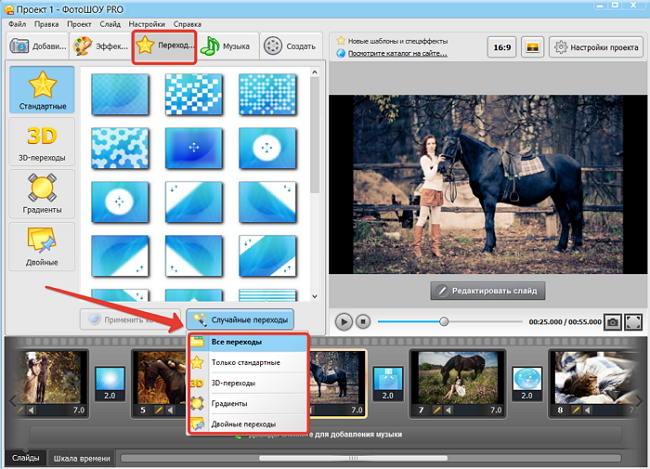Switch to the Шкала времени tab
This screenshot has height=469, width=650.
(x=82, y=458)
